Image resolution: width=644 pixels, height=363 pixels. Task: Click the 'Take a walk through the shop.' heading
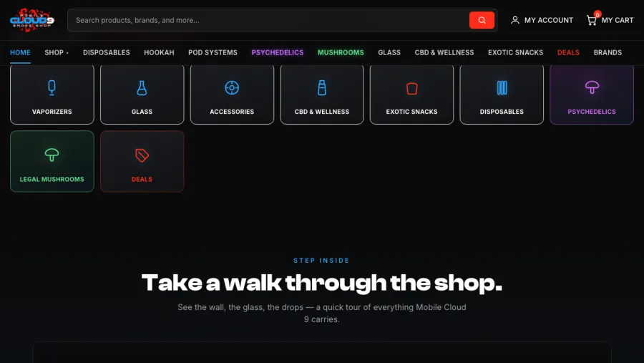[x=321, y=284]
